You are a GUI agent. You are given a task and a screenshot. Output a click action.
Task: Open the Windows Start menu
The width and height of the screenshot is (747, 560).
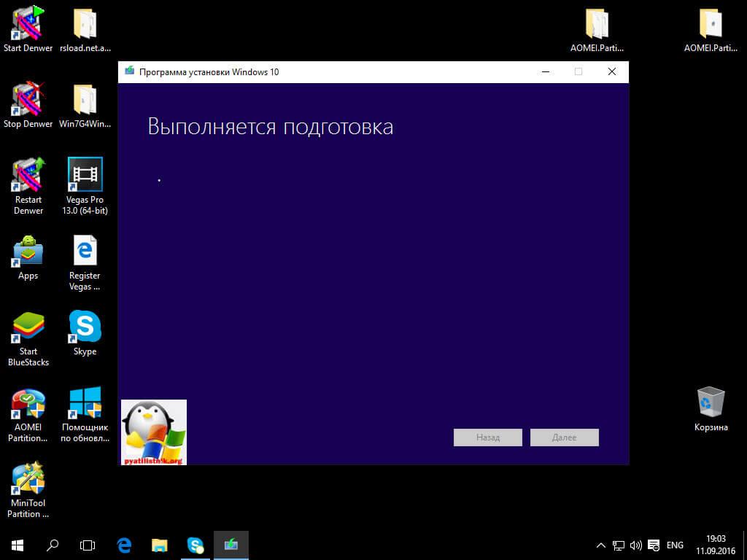18,545
